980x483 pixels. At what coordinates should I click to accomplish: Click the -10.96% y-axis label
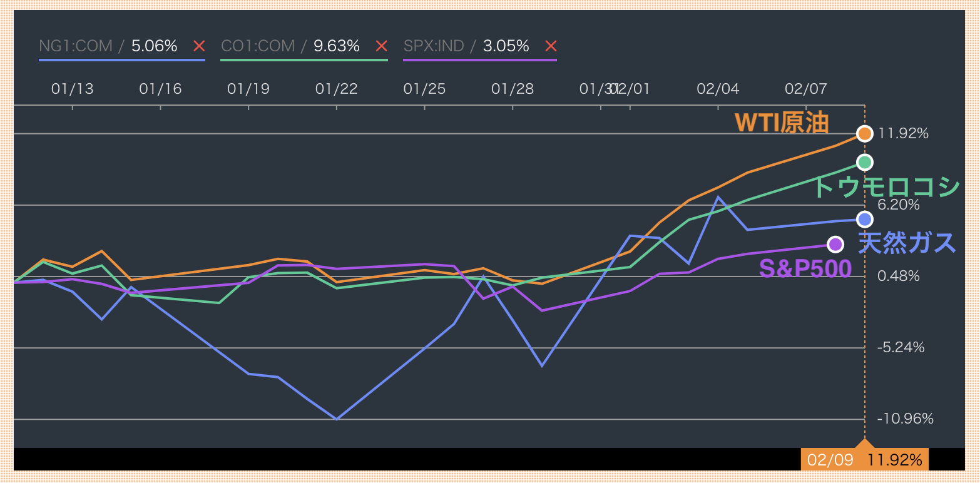coord(905,419)
